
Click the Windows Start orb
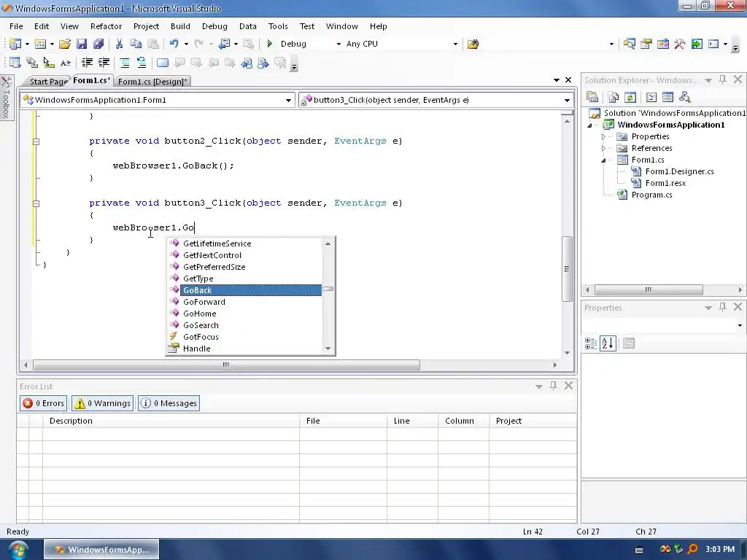[x=18, y=550]
